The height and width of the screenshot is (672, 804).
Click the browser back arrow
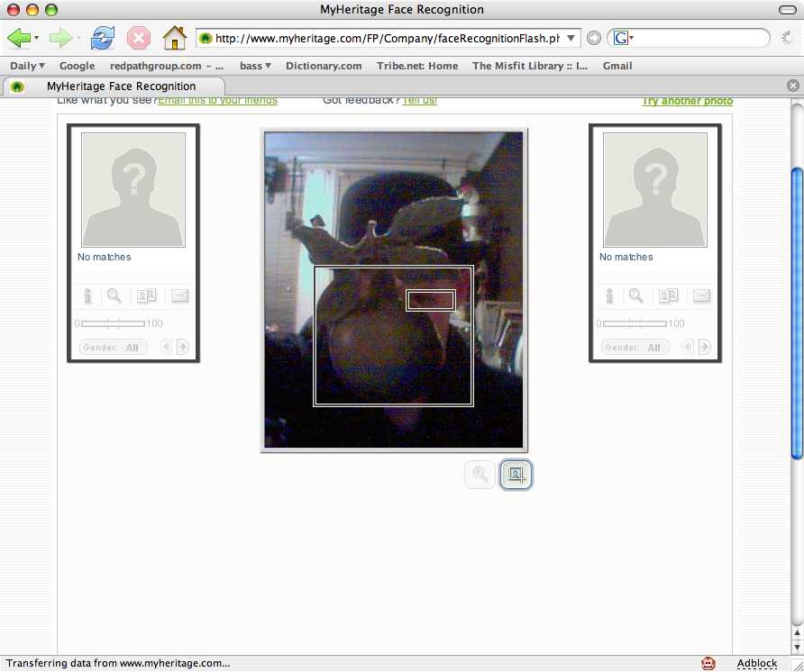coord(19,38)
